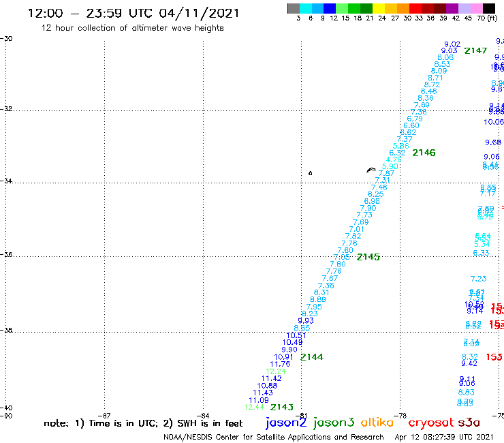The height and width of the screenshot is (443, 504).
Task: Click the note about UTC and SWH
Action: click(143, 423)
